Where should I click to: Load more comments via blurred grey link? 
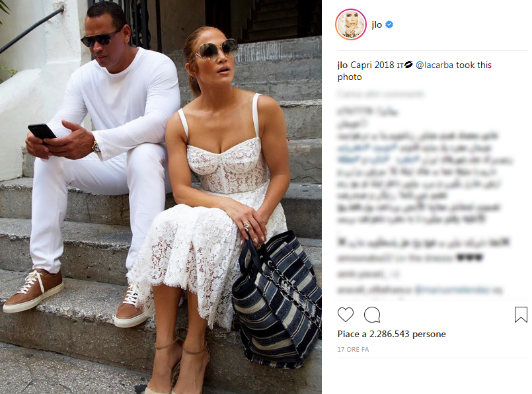pyautogui.click(x=381, y=94)
